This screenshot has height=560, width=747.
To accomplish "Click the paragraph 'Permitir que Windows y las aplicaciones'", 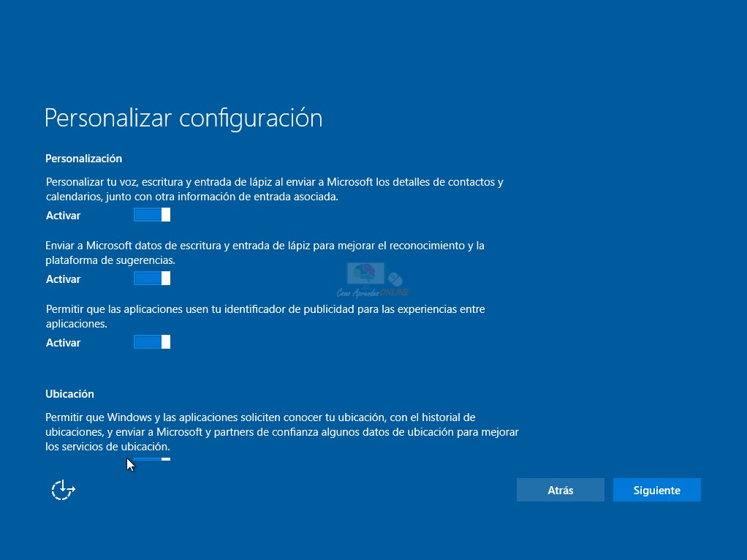I will point(282,432).
